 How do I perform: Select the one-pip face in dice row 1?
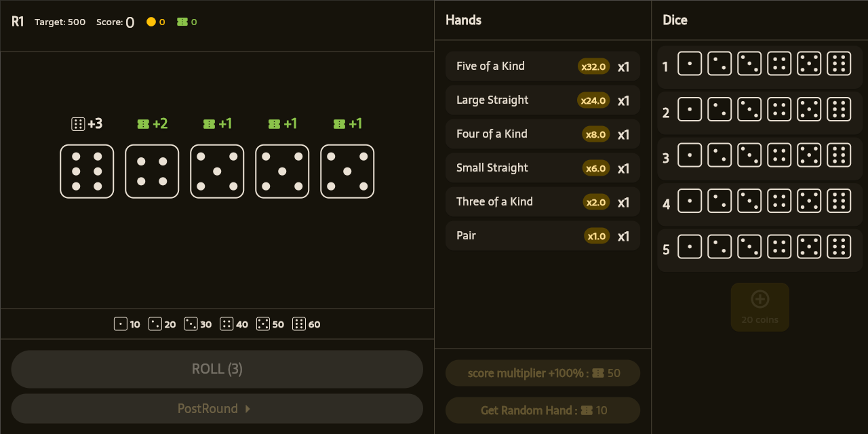(x=690, y=64)
